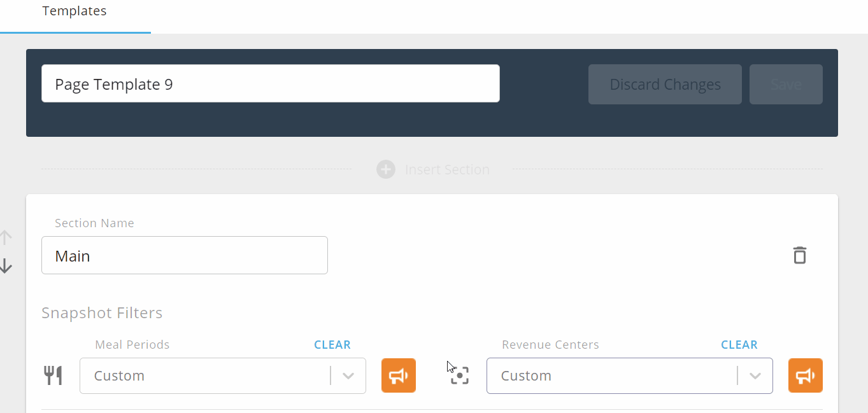868x413 pixels.
Task: Click the Revenue Centers megaphone button
Action: click(x=805, y=375)
